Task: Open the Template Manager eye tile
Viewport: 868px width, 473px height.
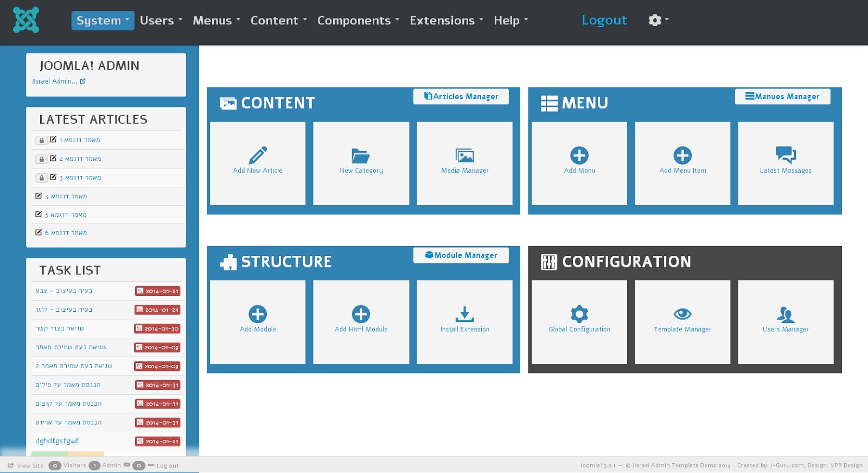Action: [x=682, y=321]
